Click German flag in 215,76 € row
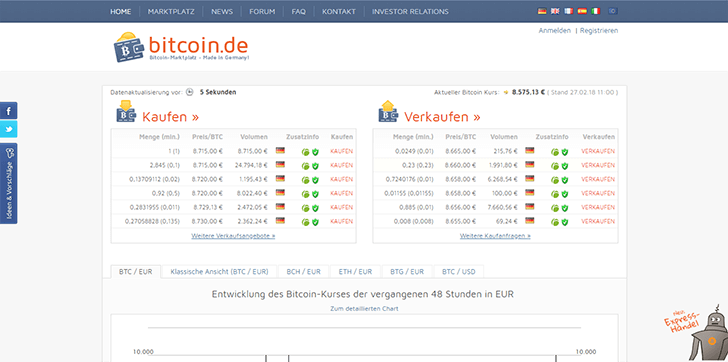Viewport: 728px width, 362px height. (530, 150)
